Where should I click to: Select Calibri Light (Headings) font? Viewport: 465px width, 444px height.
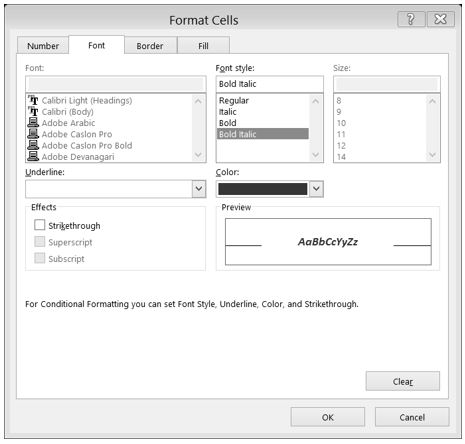tap(87, 100)
